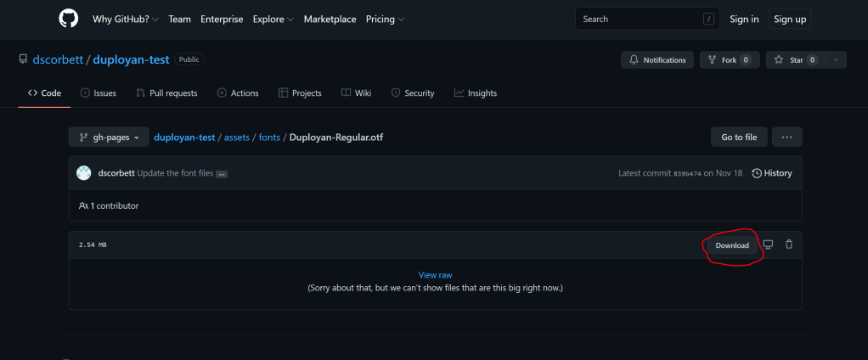Switch to the Pull requests tab
This screenshot has width=868, height=360.
[166, 93]
